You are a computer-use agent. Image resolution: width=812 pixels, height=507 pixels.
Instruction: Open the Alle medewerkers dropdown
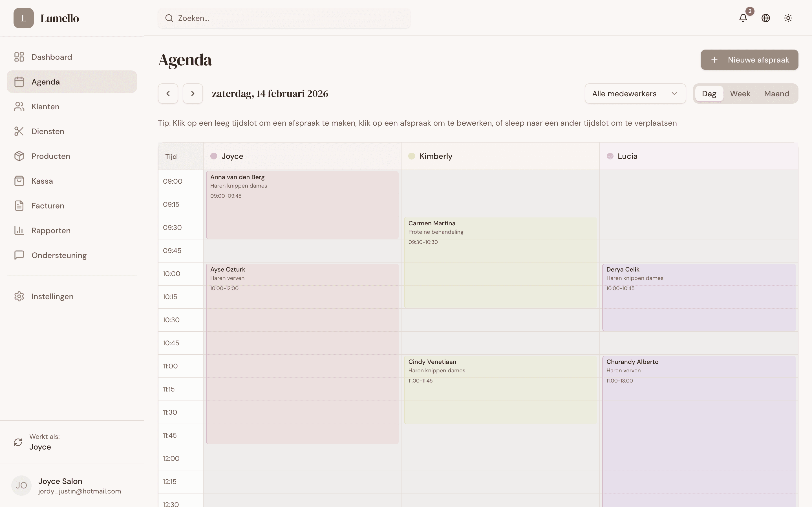tap(635, 93)
